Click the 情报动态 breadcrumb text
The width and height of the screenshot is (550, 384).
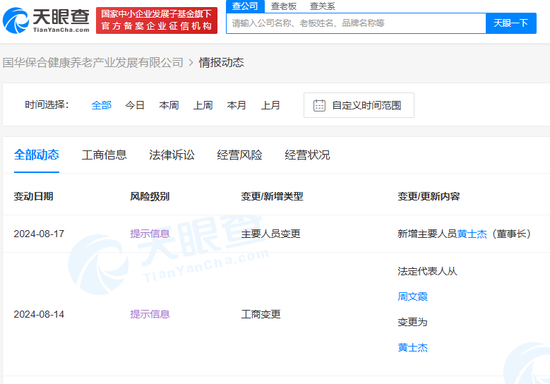221,63
